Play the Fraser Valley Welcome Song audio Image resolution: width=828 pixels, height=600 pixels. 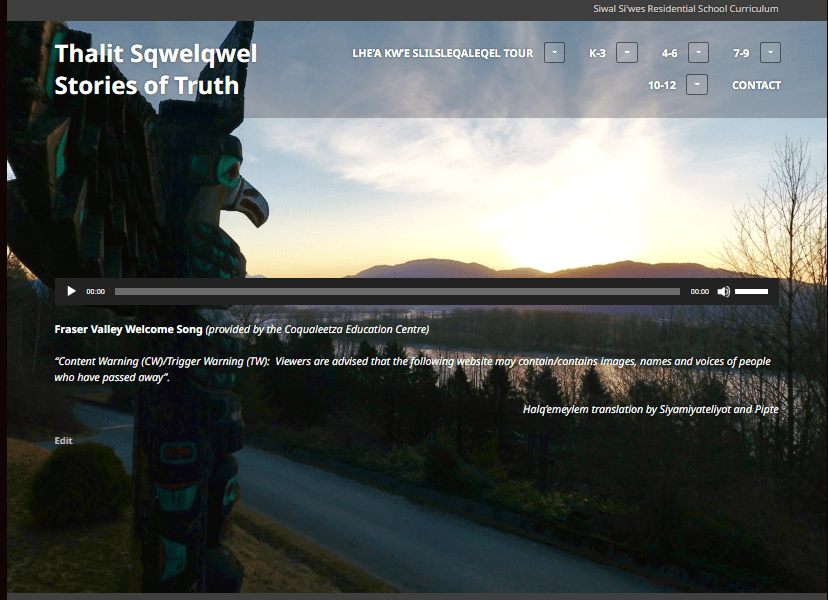(x=71, y=291)
